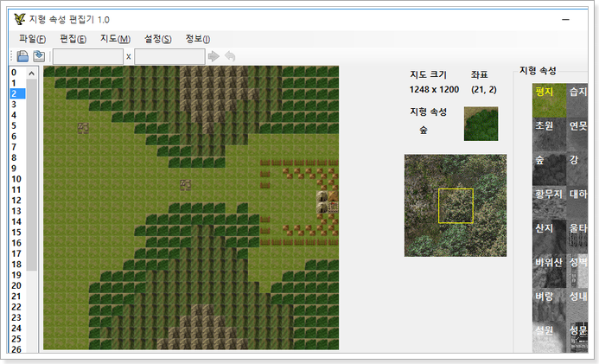Screen dimensions: 599x364
Task: Click the first size input before the x
Action: (88, 56)
